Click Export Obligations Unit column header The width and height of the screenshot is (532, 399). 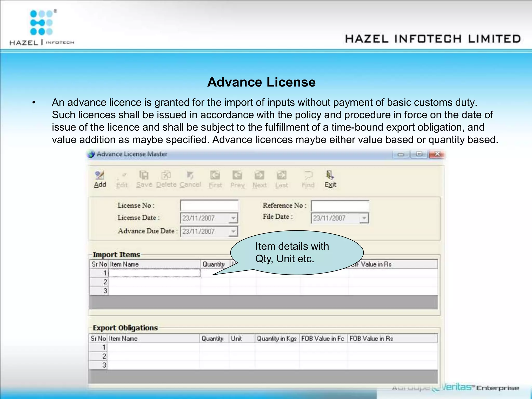pyautogui.click(x=242, y=338)
